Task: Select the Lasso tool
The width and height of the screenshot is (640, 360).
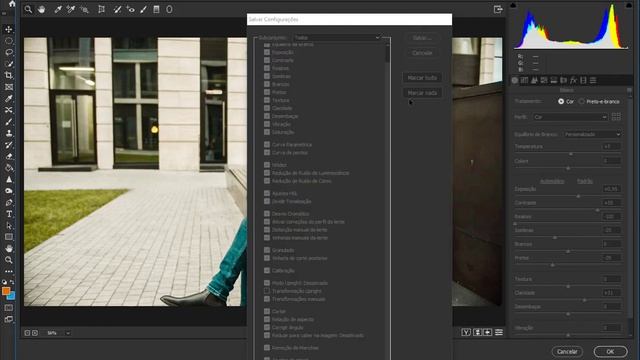Action: (9, 52)
